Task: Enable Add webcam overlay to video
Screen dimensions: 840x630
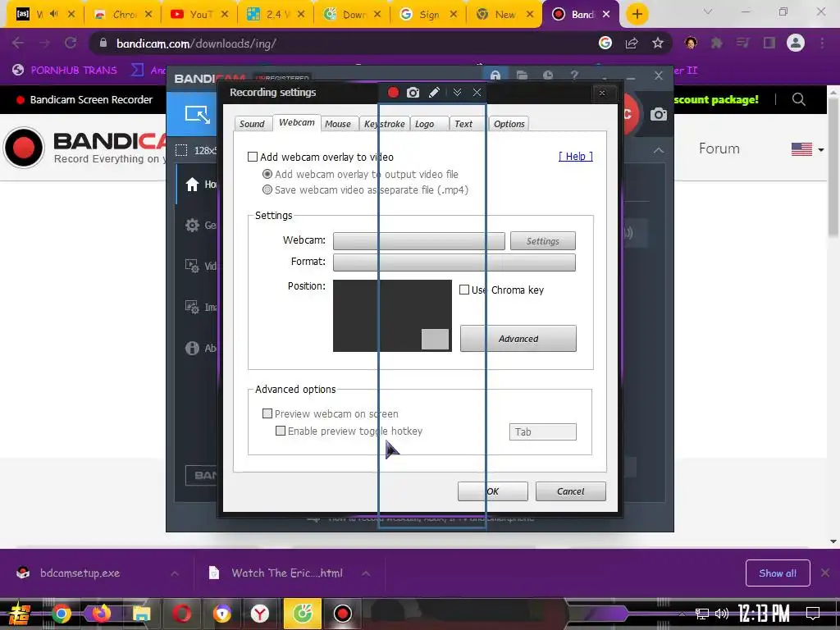Action: point(253,157)
